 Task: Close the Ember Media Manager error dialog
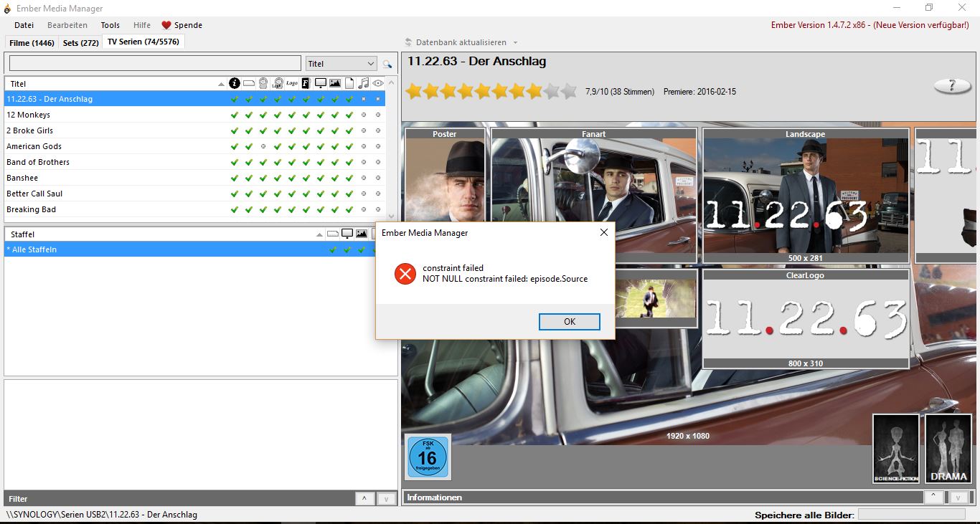click(603, 232)
